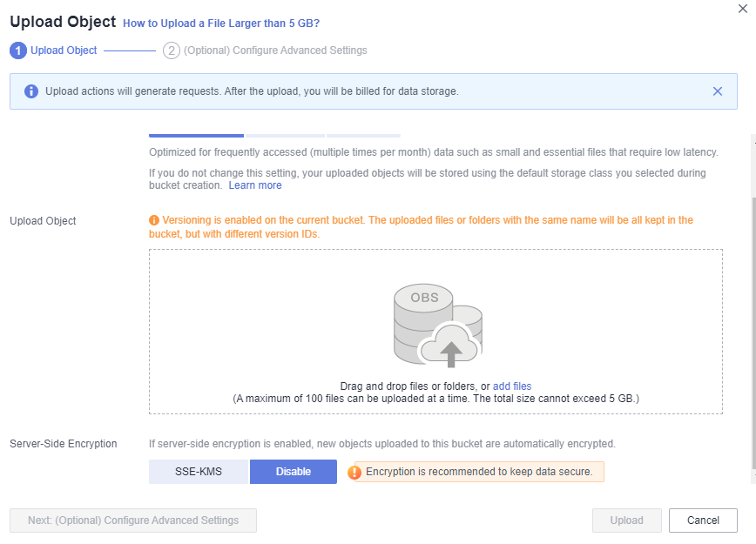Click the encryption recommendation alert icon
The height and width of the screenshot is (544, 756).
(354, 473)
